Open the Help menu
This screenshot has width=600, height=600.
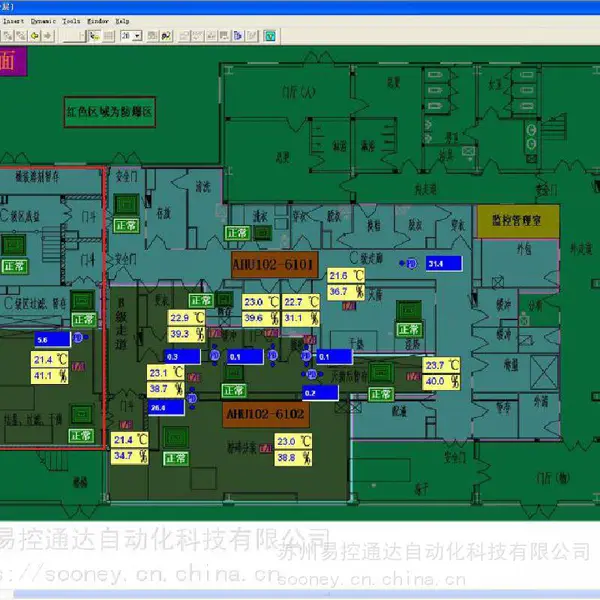(122, 21)
